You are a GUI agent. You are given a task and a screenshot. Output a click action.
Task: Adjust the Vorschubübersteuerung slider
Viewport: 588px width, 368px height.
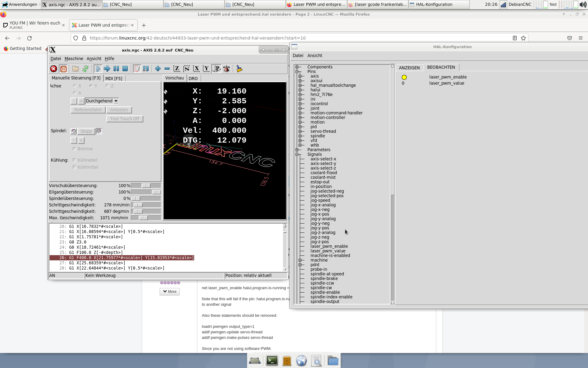tap(146, 186)
